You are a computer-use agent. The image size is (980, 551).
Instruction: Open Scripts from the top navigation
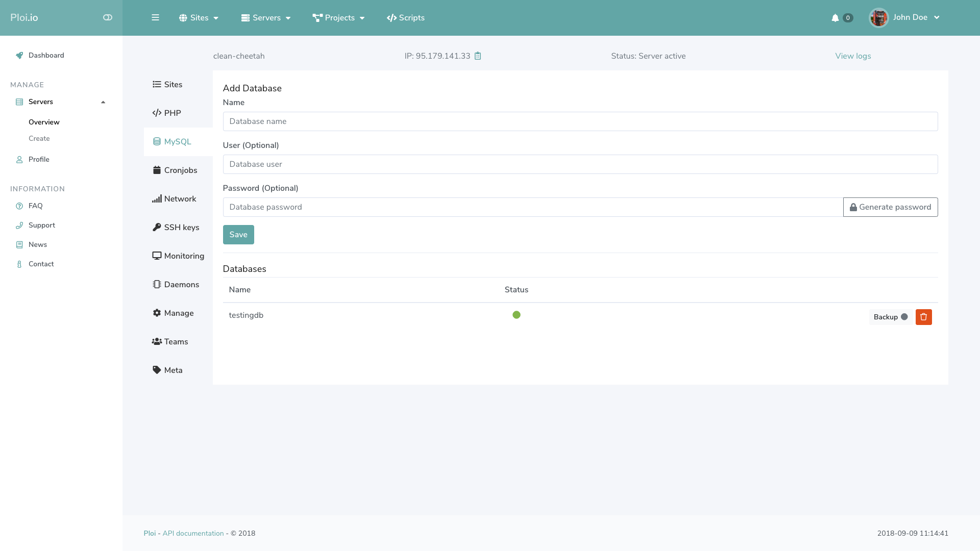(406, 18)
